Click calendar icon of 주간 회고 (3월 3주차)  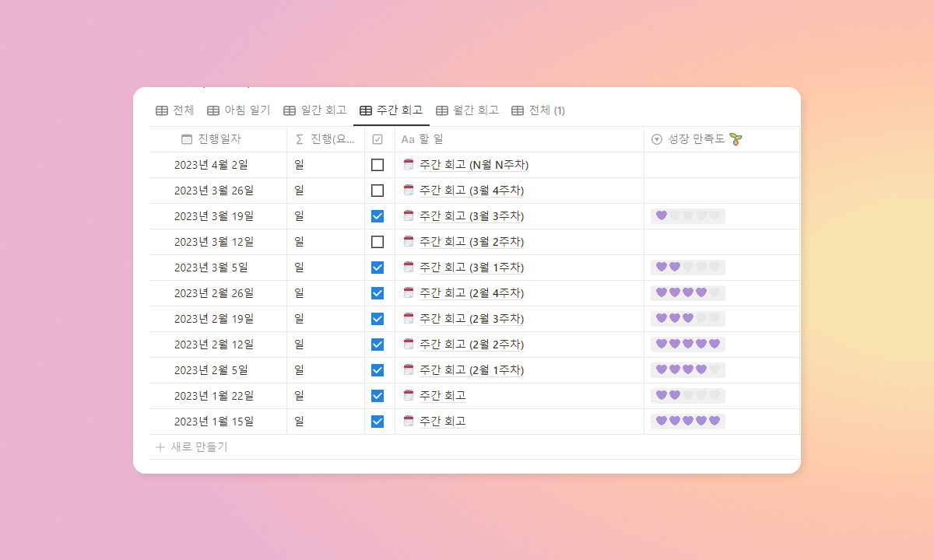(409, 215)
